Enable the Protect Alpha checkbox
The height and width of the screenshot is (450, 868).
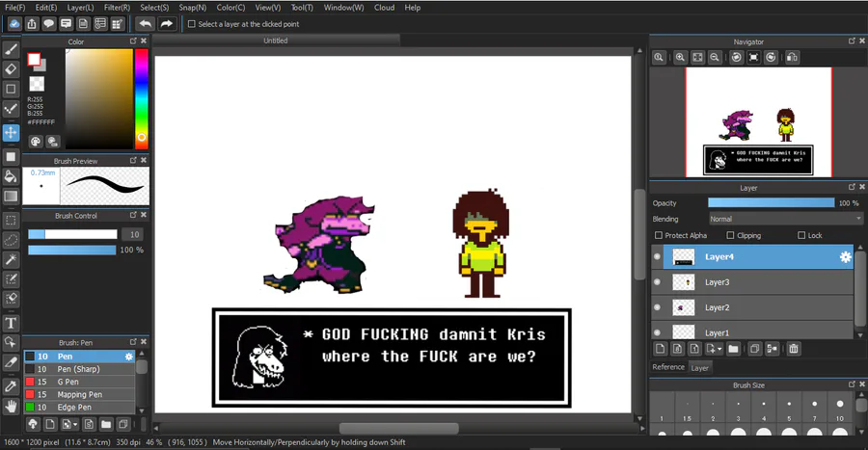click(659, 235)
